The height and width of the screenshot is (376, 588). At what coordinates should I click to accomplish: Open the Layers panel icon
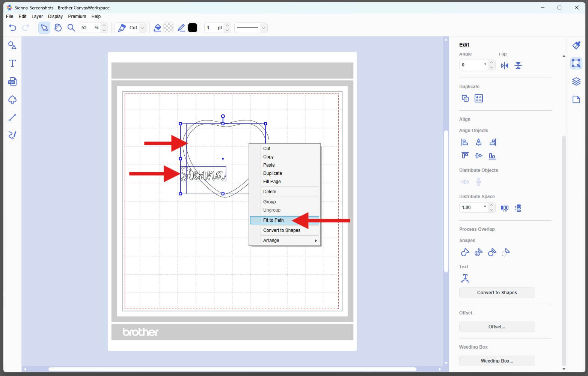point(576,81)
